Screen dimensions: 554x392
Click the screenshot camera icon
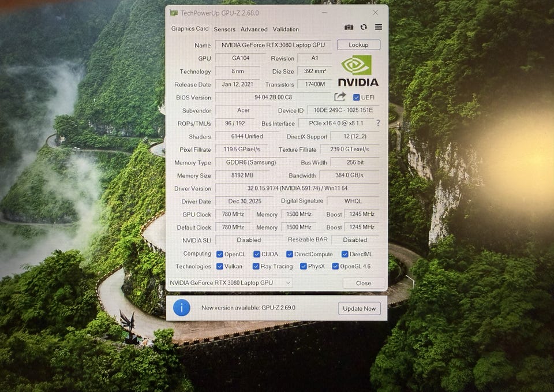[x=349, y=27]
